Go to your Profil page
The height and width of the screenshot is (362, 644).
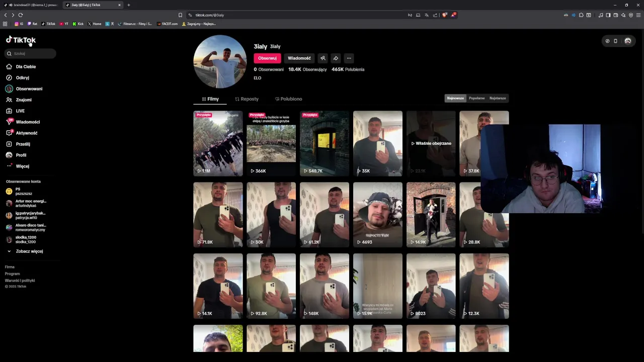(x=16, y=155)
